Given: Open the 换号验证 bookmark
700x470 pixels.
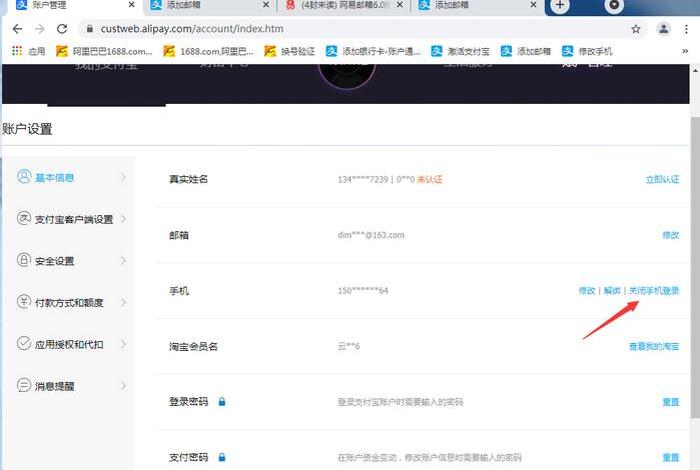Looking at the screenshot, I should pyautogui.click(x=289, y=51).
